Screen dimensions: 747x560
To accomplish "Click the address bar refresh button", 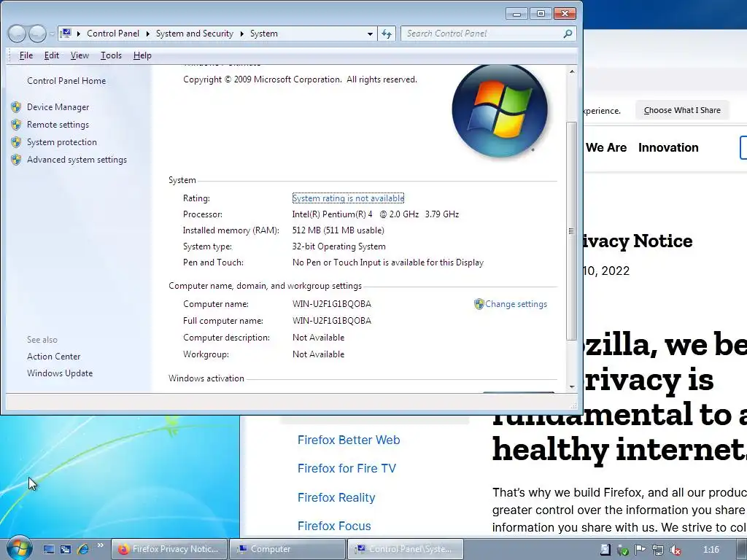I will (x=387, y=34).
